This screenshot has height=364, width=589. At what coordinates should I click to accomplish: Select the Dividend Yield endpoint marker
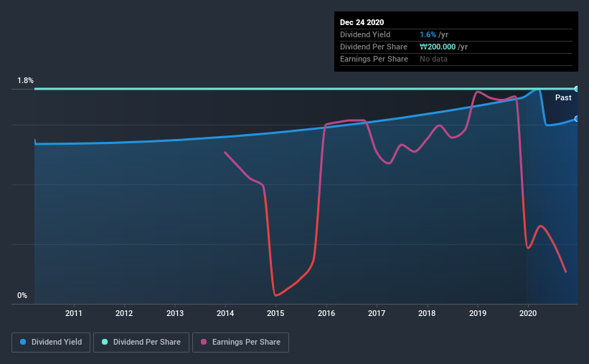click(576, 119)
